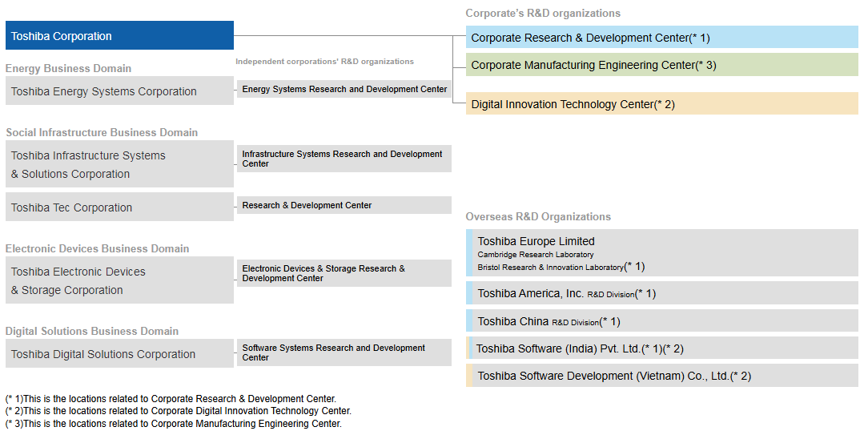Select Toshiba Energy Systems Corporation box

tap(119, 91)
